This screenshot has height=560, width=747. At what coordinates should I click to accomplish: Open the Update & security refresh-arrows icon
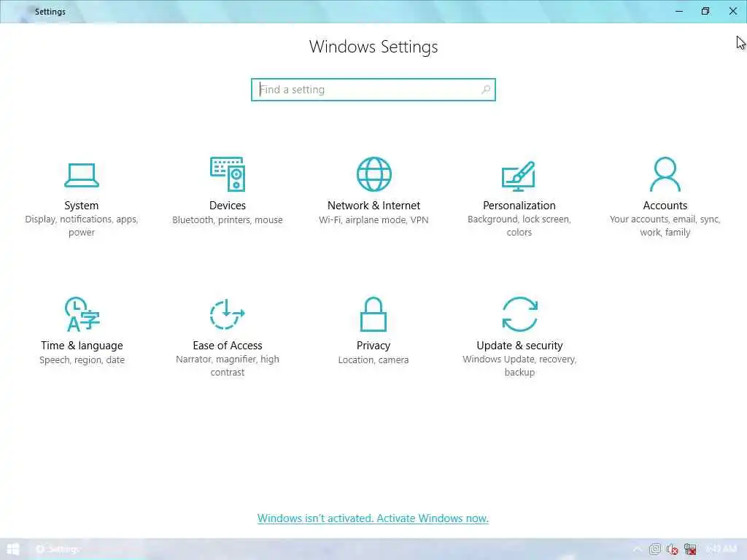[519, 314]
